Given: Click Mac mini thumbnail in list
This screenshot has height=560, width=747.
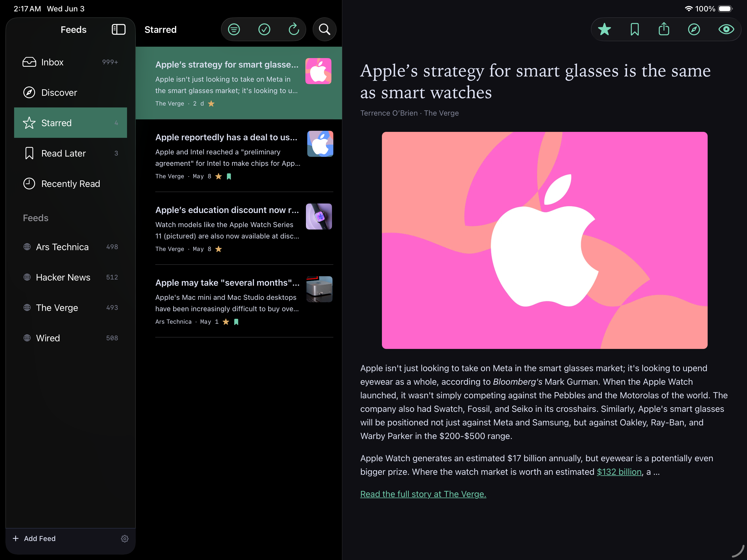Looking at the screenshot, I should [x=319, y=289].
